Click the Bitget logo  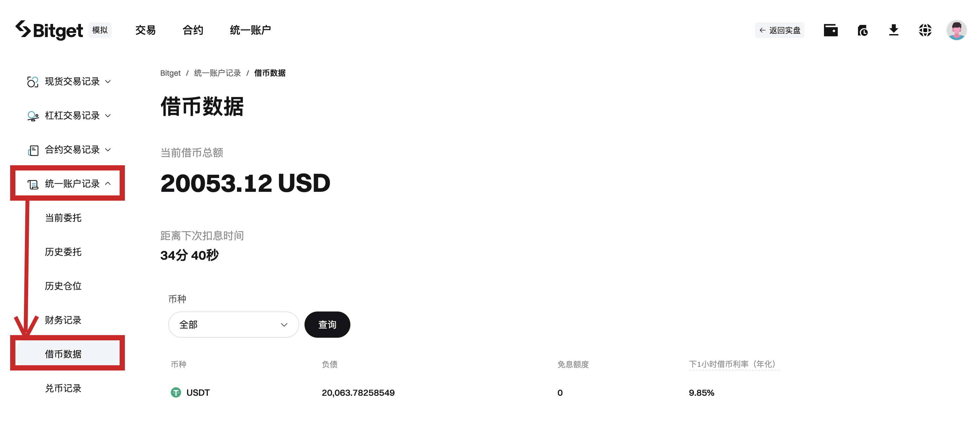pyautogui.click(x=49, y=30)
